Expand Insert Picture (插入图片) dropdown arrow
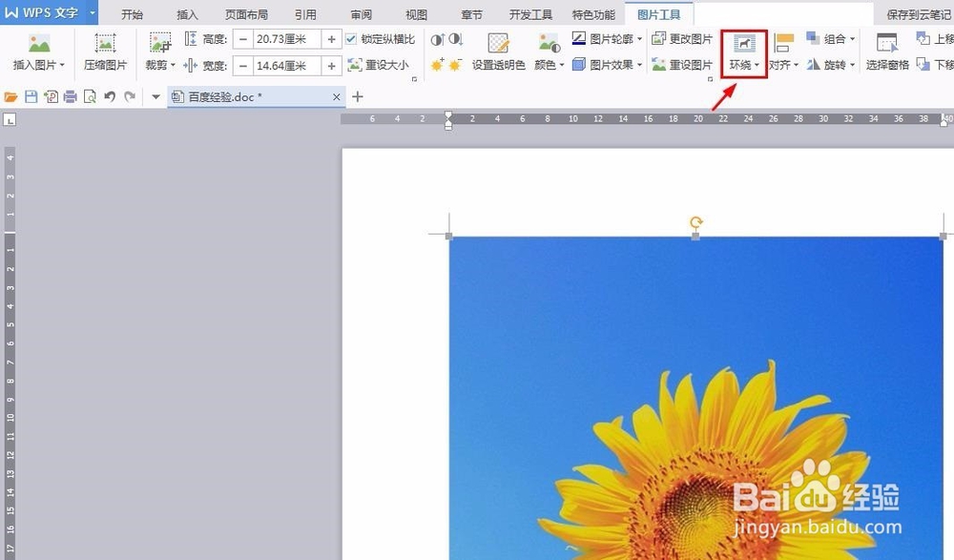 pos(62,65)
